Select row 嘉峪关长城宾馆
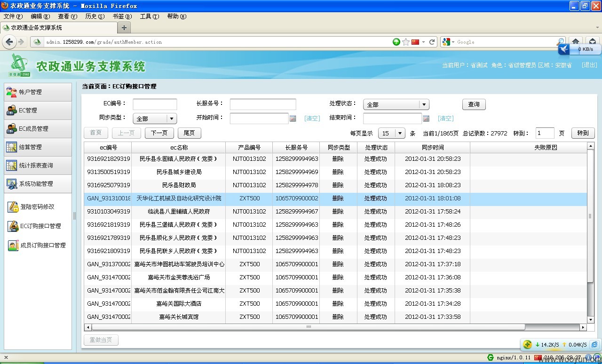Image resolution: width=602 pixels, height=364 pixels. pos(336,317)
